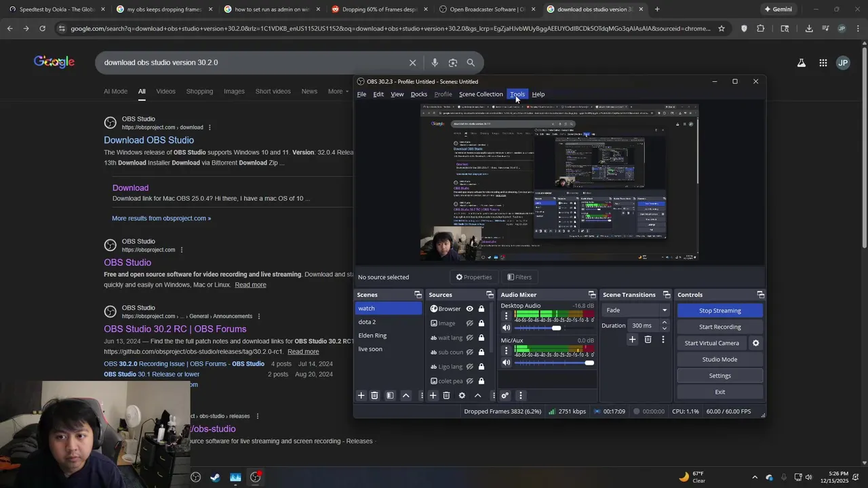The image size is (868, 488).
Task: Click Start Recording button
Action: point(719,327)
